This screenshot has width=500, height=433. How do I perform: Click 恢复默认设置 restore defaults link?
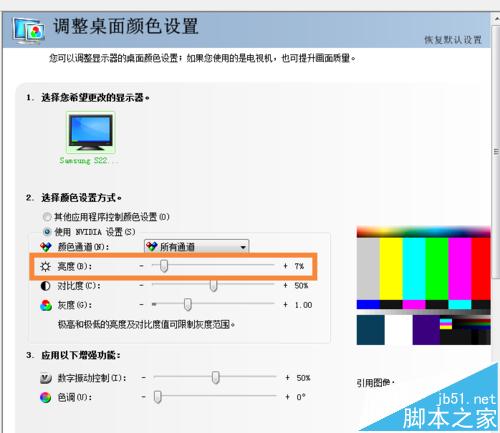pos(453,40)
